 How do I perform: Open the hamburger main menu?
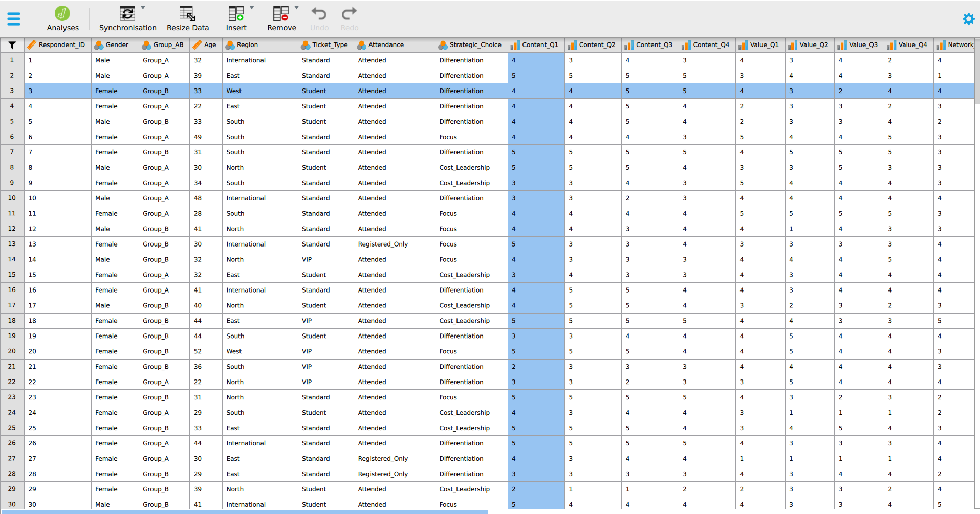point(14,19)
